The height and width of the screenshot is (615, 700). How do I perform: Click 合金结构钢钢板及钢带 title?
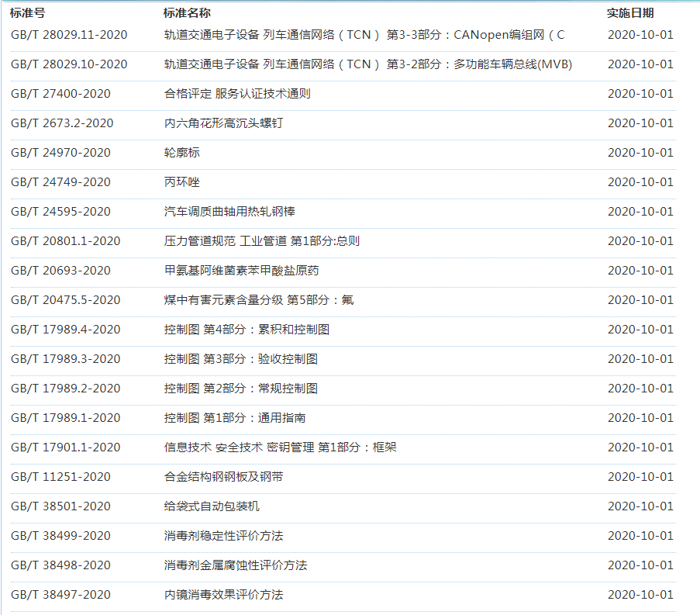coord(223,477)
